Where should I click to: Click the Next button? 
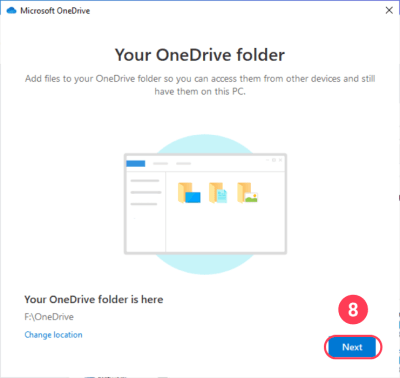(353, 347)
